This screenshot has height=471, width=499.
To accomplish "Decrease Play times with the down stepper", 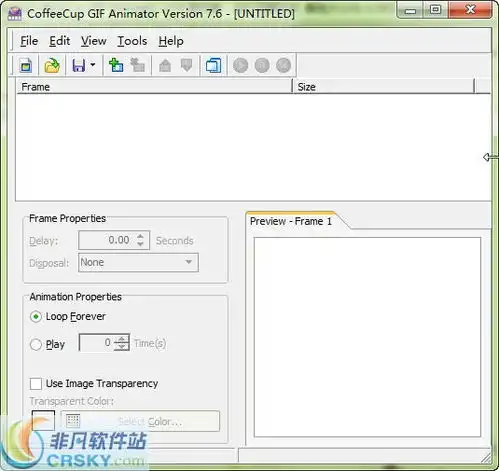I will (x=122, y=347).
